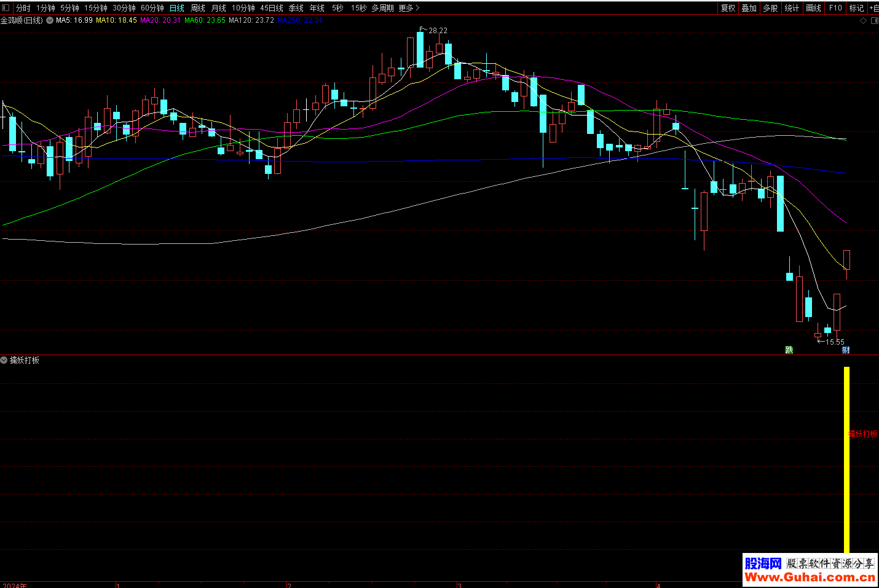Switch to 年线 yearly chart
The height and width of the screenshot is (588, 879).
coord(317,8)
